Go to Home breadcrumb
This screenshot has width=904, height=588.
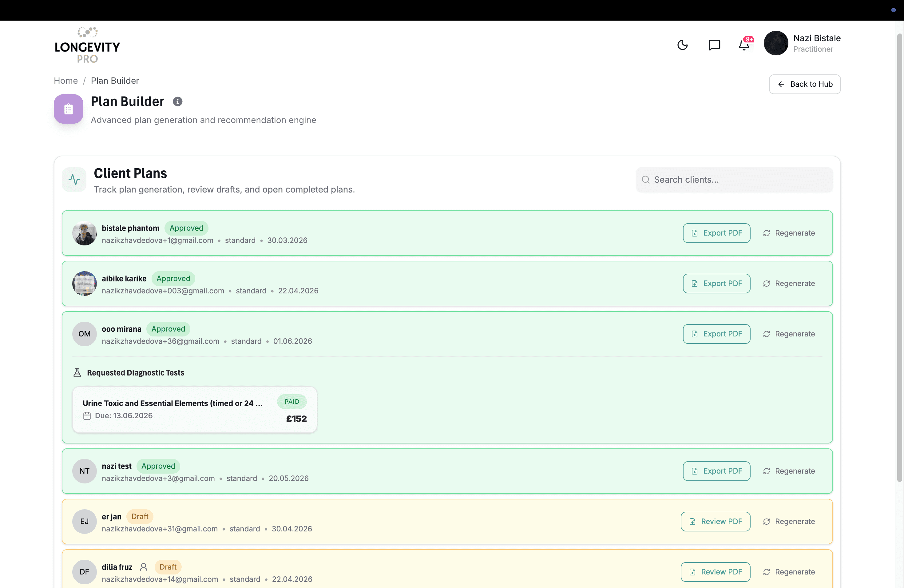point(66,81)
